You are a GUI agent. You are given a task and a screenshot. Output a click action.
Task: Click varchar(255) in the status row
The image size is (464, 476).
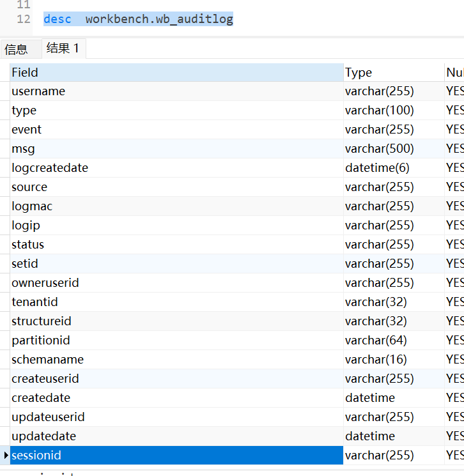click(x=379, y=244)
